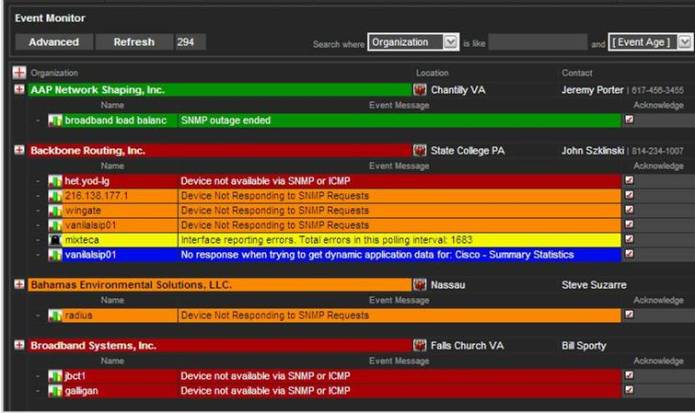
Task: Open graph icon for het.yod-lg device
Action: (55, 181)
